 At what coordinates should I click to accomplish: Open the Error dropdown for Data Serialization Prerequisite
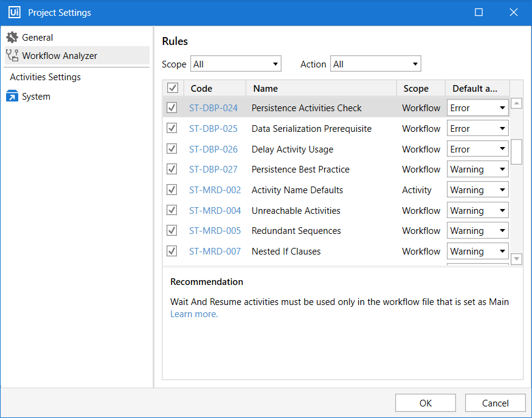478,128
